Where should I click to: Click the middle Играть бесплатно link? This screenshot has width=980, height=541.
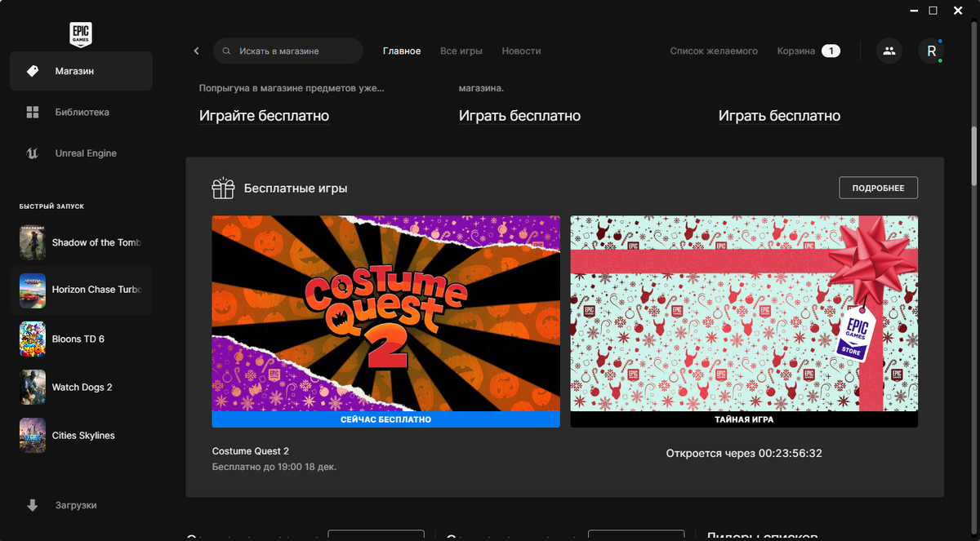(519, 116)
